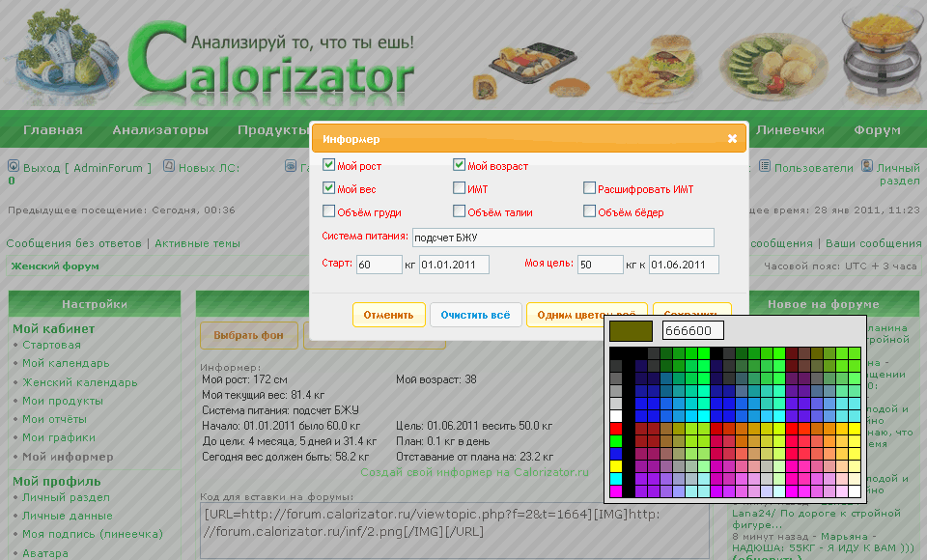Click the Новых ЛС messages icon
Viewport: 927px width, 560px height.
169,167
